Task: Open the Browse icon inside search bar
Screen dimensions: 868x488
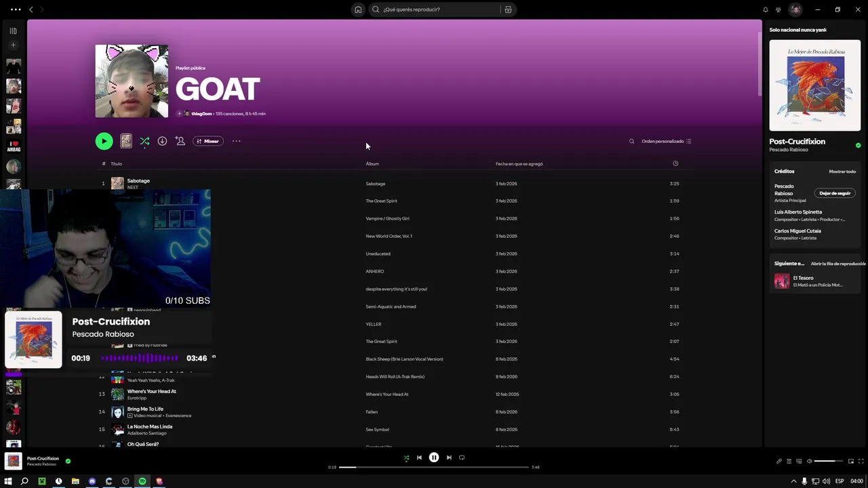Action: 508,9
